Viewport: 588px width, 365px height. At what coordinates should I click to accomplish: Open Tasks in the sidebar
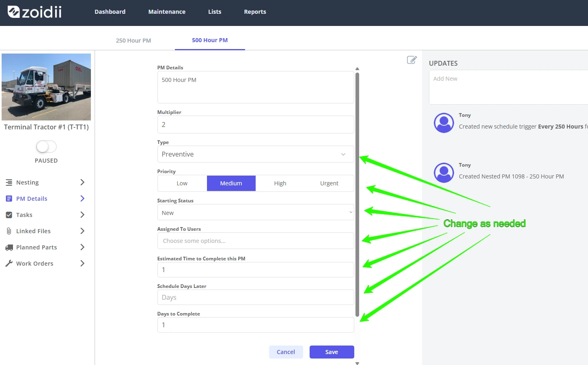pyautogui.click(x=24, y=215)
